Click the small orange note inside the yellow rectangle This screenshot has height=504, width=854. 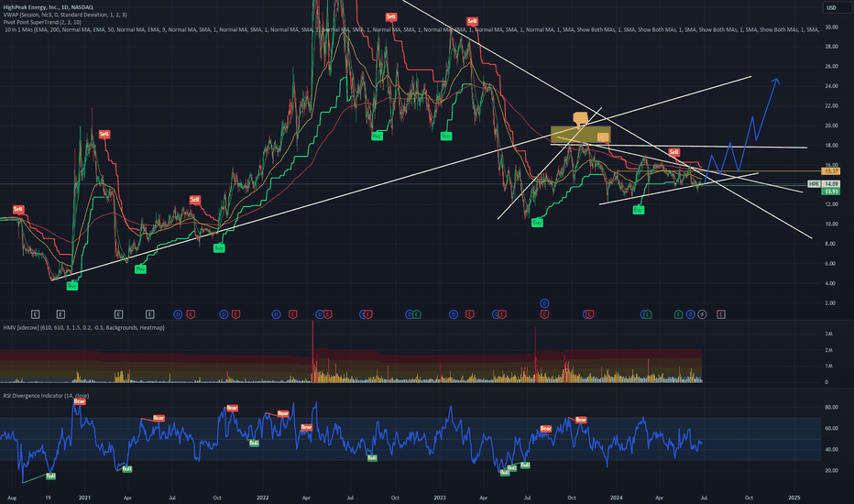(603, 137)
